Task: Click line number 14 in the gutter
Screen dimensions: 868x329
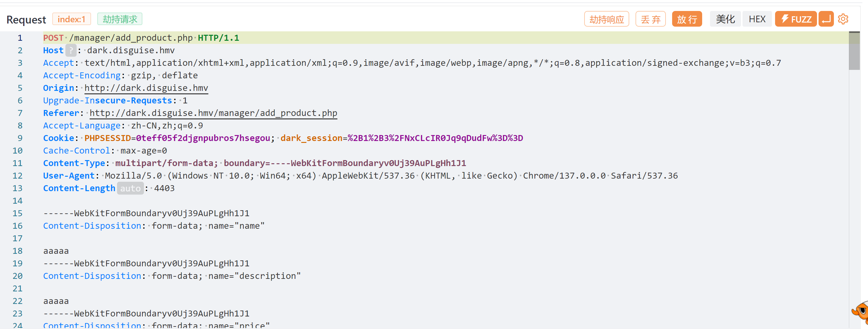Action: (18, 201)
